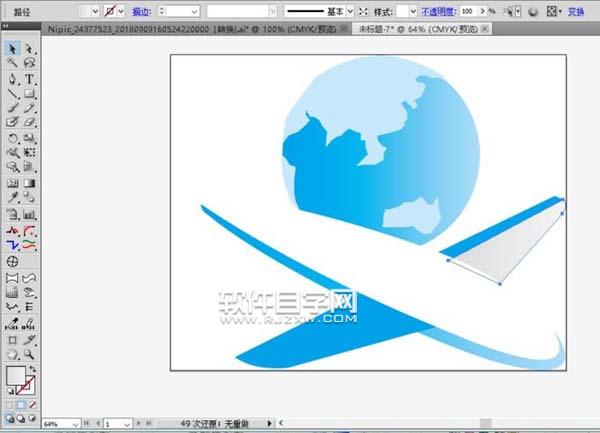Reset to Default Fill and Stroke

coord(10,391)
